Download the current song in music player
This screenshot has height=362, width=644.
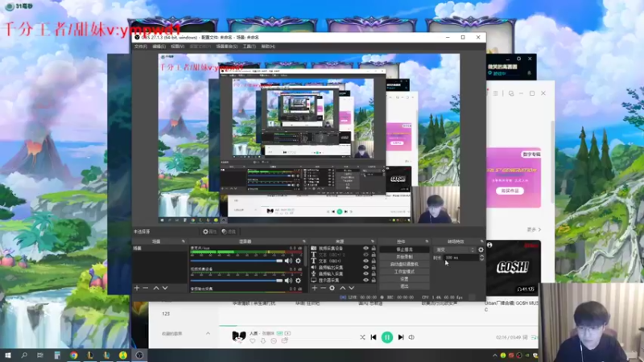click(263, 340)
